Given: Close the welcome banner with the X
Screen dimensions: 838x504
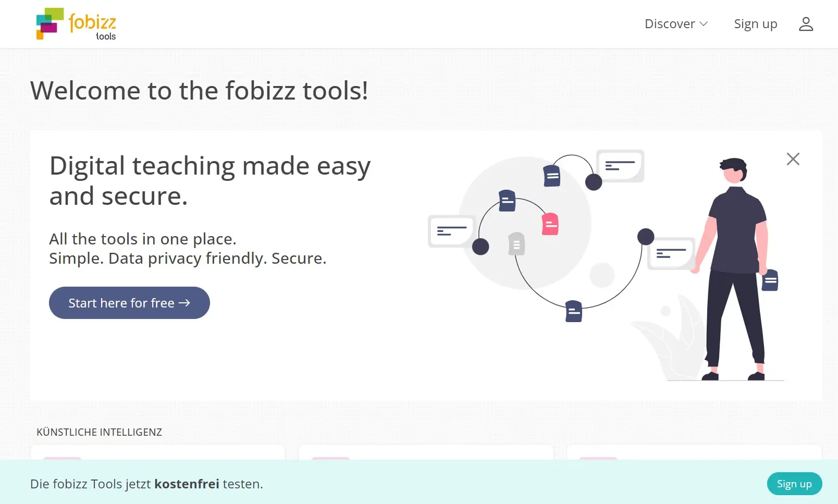Looking at the screenshot, I should [793, 159].
